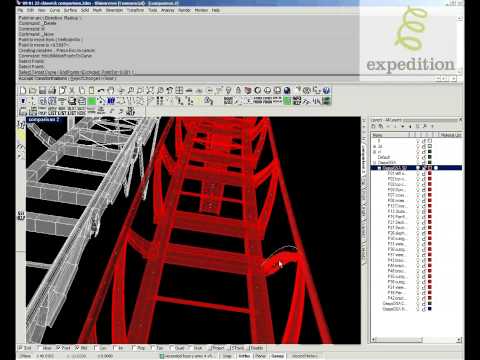480x360 pixels.
Task: Toggle the Mid osnap checkbox
Action: tap(77, 348)
